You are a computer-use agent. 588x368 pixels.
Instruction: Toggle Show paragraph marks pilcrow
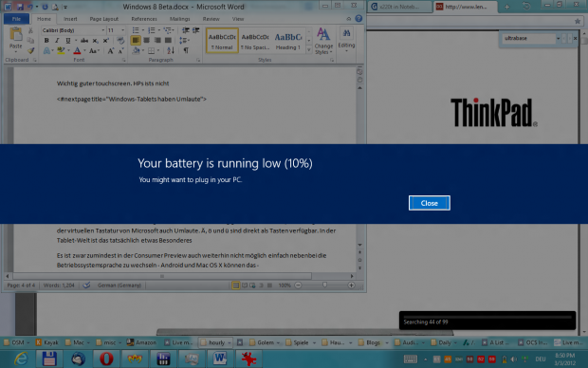click(186, 50)
